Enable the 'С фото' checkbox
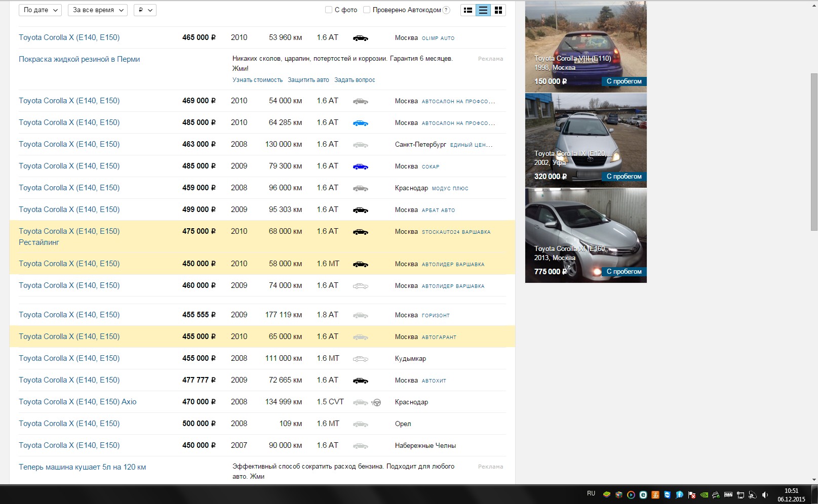The image size is (818, 504). click(329, 10)
